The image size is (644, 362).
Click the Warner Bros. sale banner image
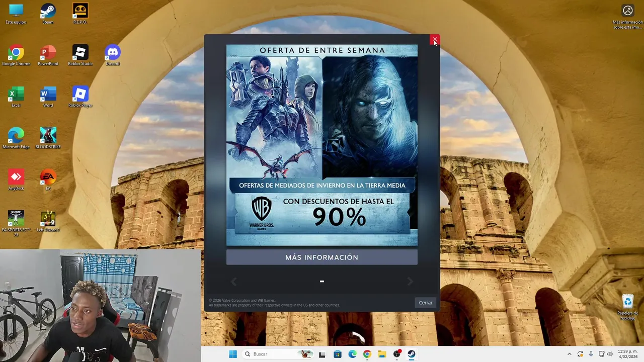coord(322,145)
